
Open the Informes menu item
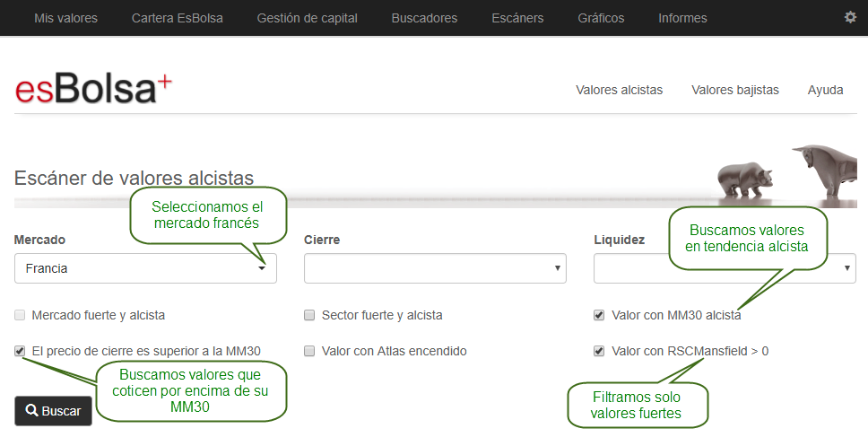pyautogui.click(x=682, y=18)
